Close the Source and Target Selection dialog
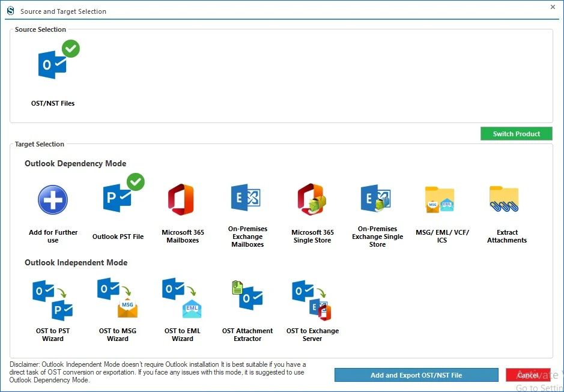Image resolution: width=564 pixels, height=392 pixels. pos(553,7)
